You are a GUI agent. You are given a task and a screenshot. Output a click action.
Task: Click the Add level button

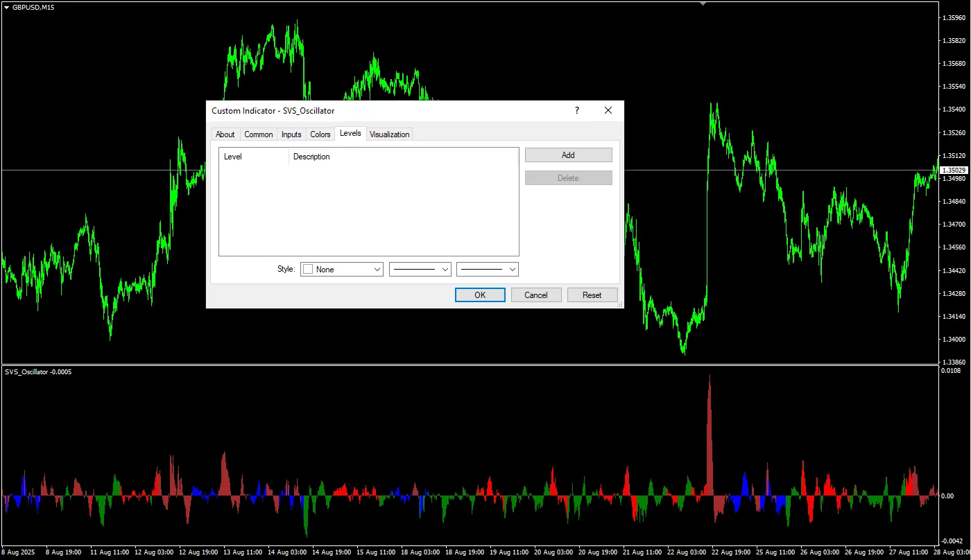pyautogui.click(x=568, y=155)
